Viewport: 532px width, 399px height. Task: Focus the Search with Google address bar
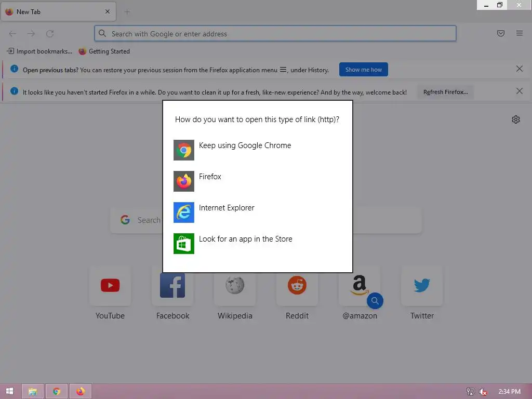pyautogui.click(x=275, y=34)
